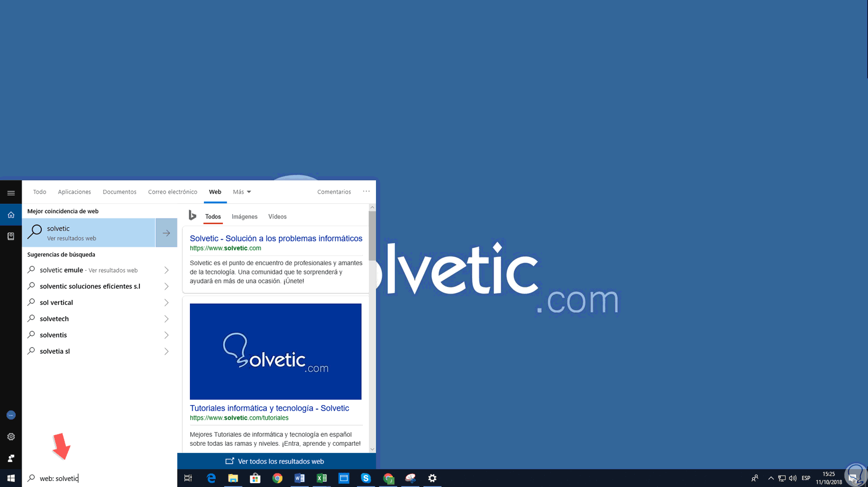This screenshot has width=868, height=487.
Task: Open the volume control in system tray
Action: (793, 478)
